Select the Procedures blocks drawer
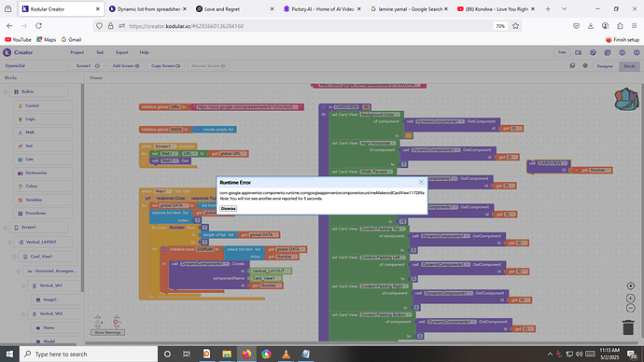 click(x=43, y=213)
